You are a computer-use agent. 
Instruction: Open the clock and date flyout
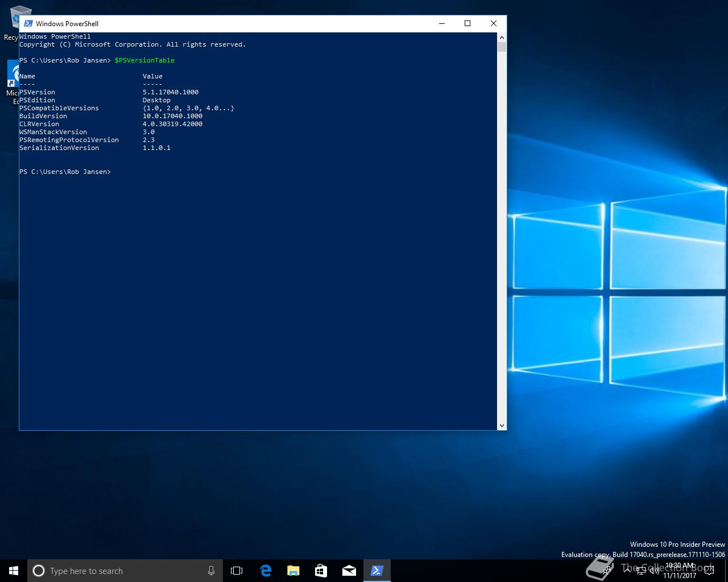coord(679,571)
